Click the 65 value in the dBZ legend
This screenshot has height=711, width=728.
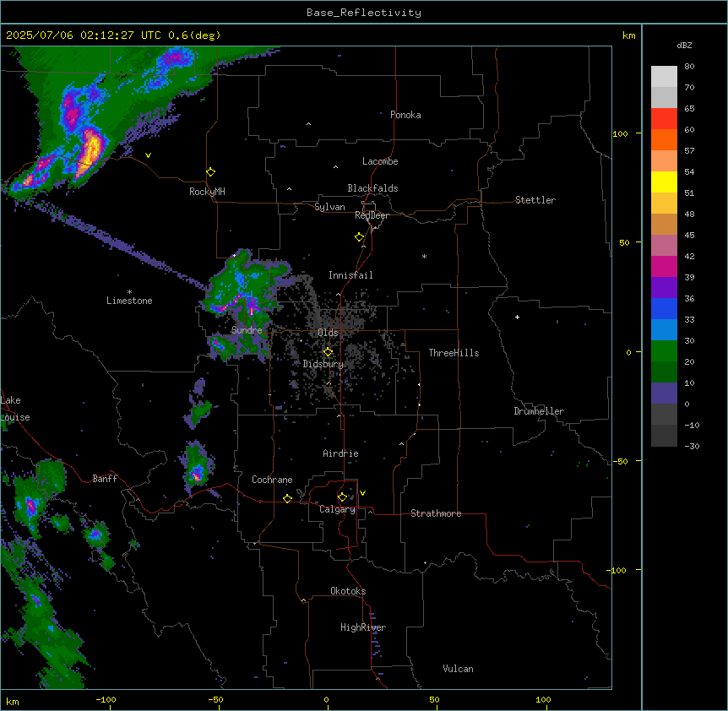tap(689, 108)
